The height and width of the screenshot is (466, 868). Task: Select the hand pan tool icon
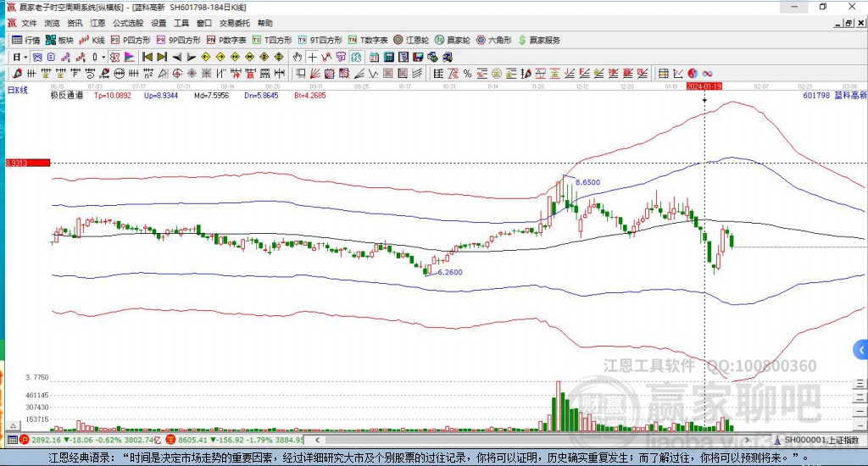(297, 57)
